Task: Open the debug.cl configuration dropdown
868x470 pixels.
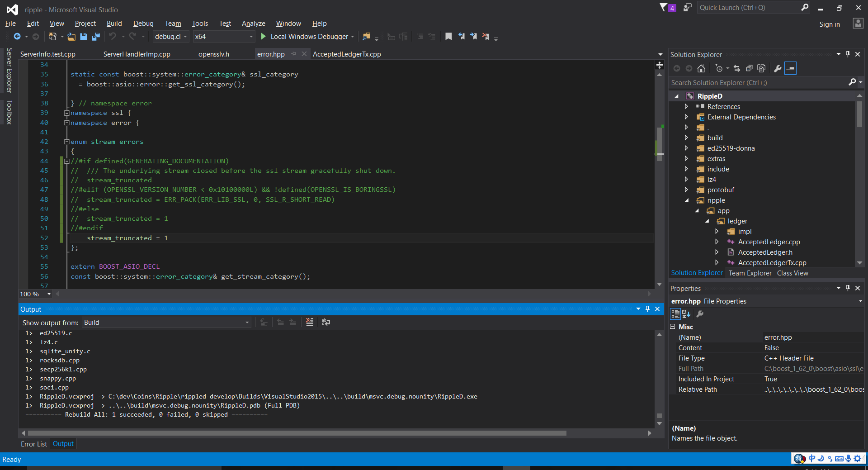Action: coord(170,37)
